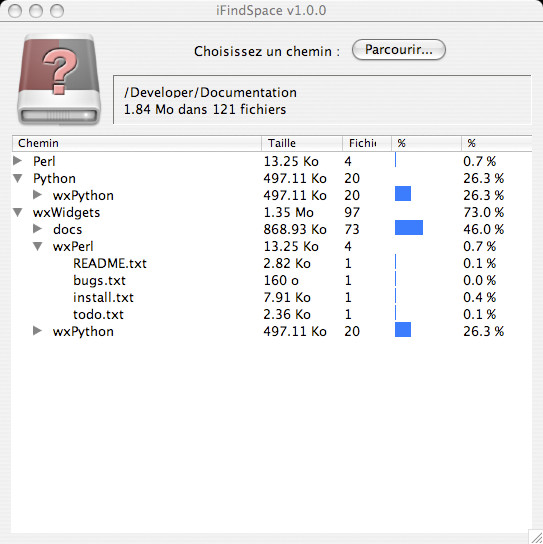Click the /Developer/Documentation path text
543x544 pixels.
[210, 92]
